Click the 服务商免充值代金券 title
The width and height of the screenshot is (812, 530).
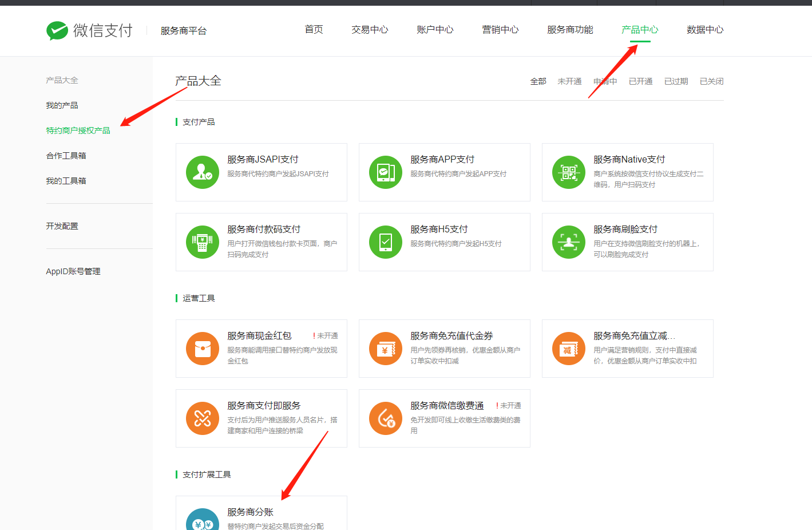tap(451, 336)
